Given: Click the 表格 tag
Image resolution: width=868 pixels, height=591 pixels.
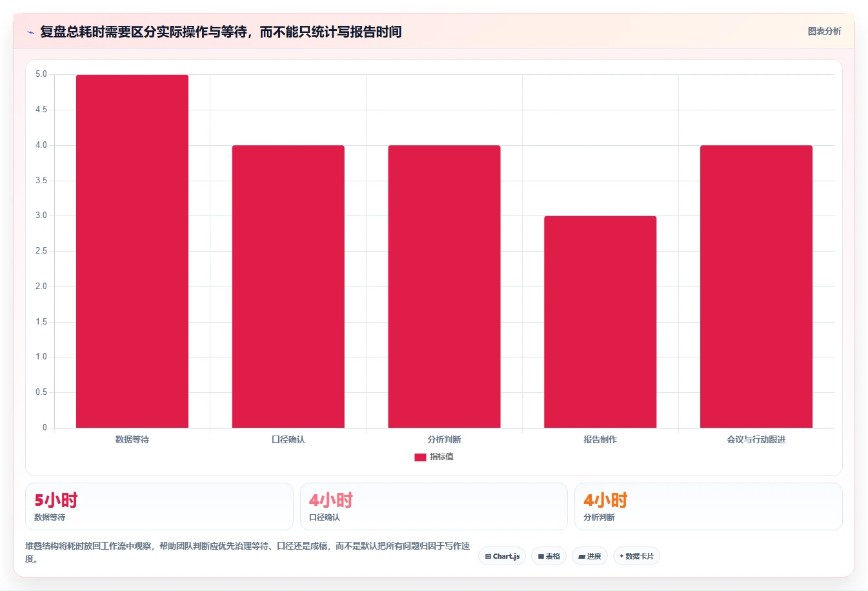Looking at the screenshot, I should [x=549, y=556].
